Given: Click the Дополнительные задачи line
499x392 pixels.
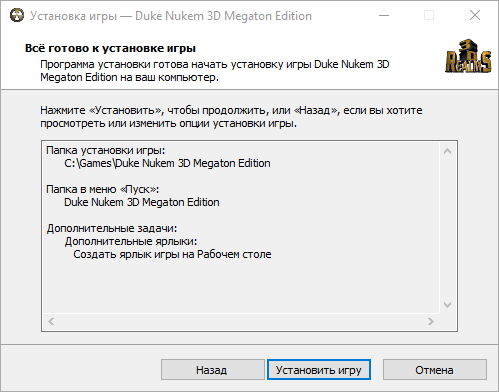Looking at the screenshot, I should coord(112,228).
